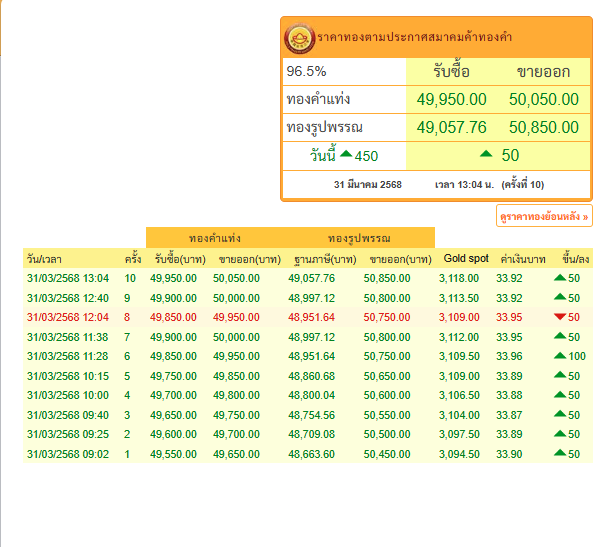
Task: Click the ค่าเงินบาท column header
Action: tap(523, 259)
